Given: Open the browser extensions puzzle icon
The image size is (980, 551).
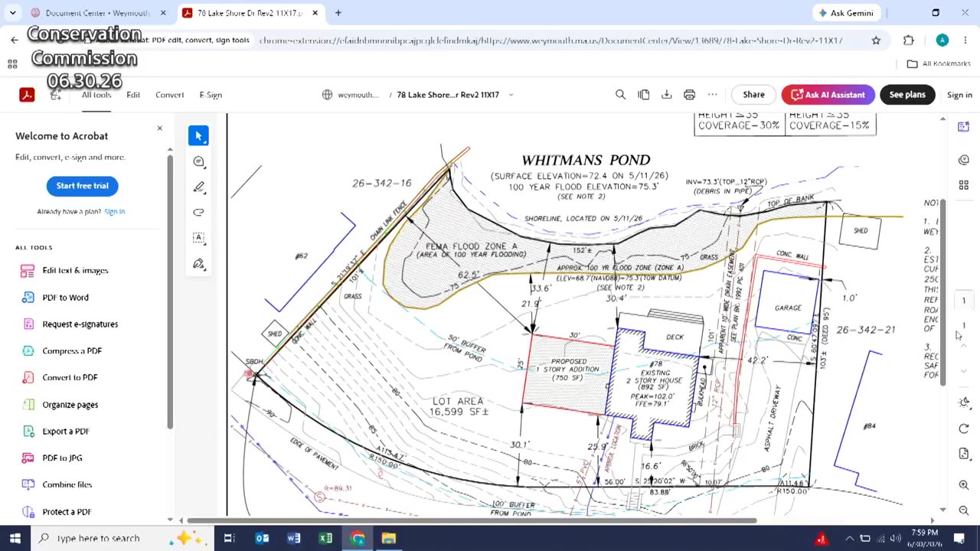Looking at the screenshot, I should tap(909, 41).
